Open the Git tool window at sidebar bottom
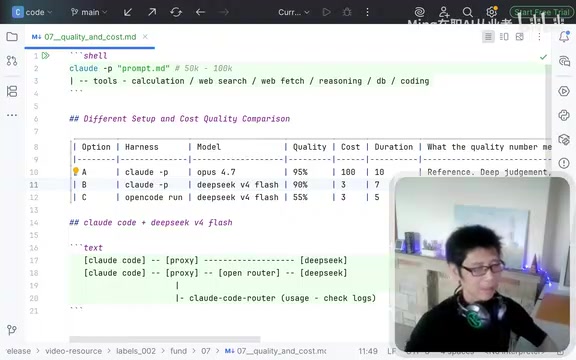576x360 pixels. [x=12, y=330]
